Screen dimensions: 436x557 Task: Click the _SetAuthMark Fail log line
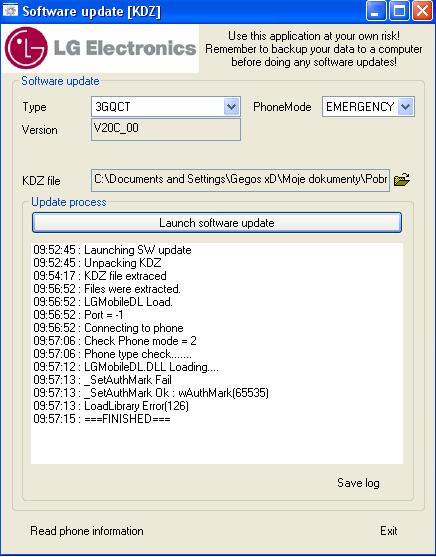103,380
